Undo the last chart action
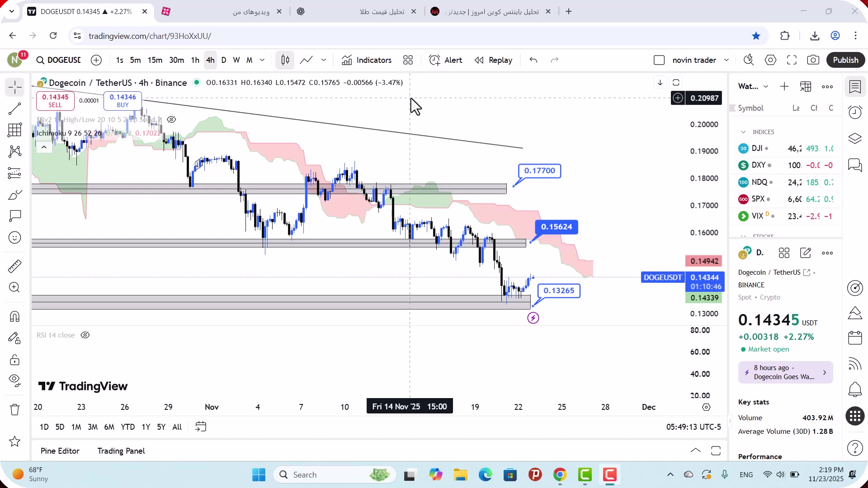Screen dimensions: 868x488 pyautogui.click(x=533, y=60)
